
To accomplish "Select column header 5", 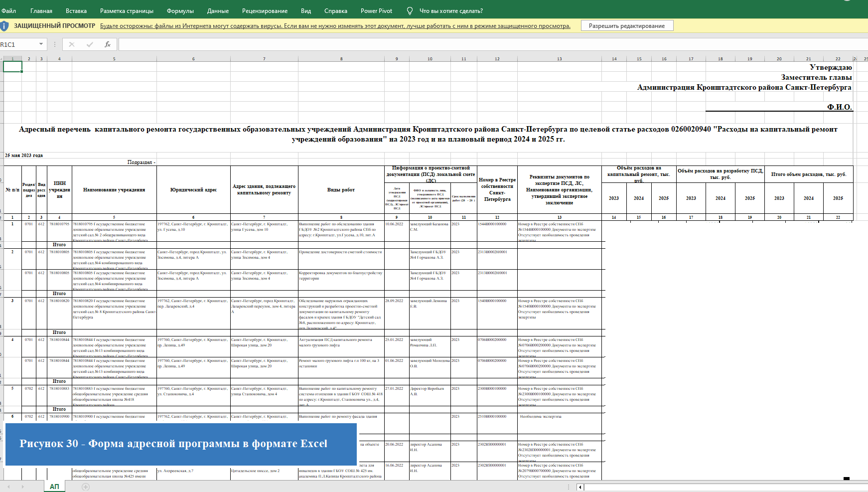I will pos(114,59).
